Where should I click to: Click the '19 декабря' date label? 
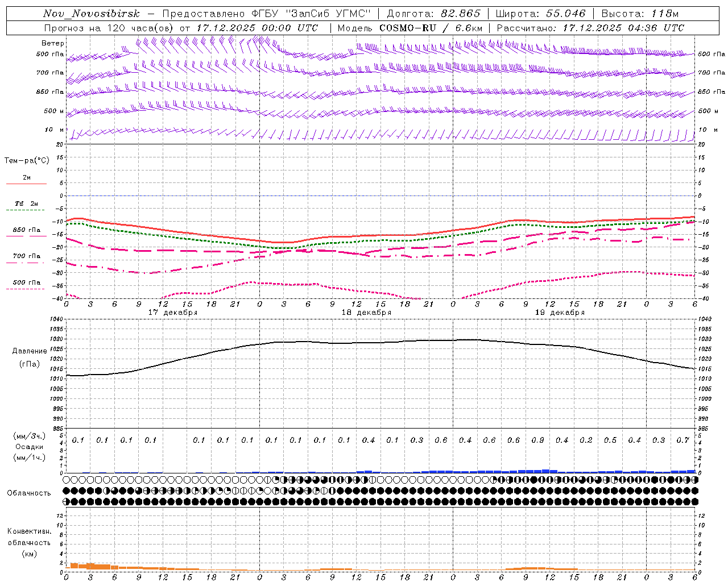(560, 313)
